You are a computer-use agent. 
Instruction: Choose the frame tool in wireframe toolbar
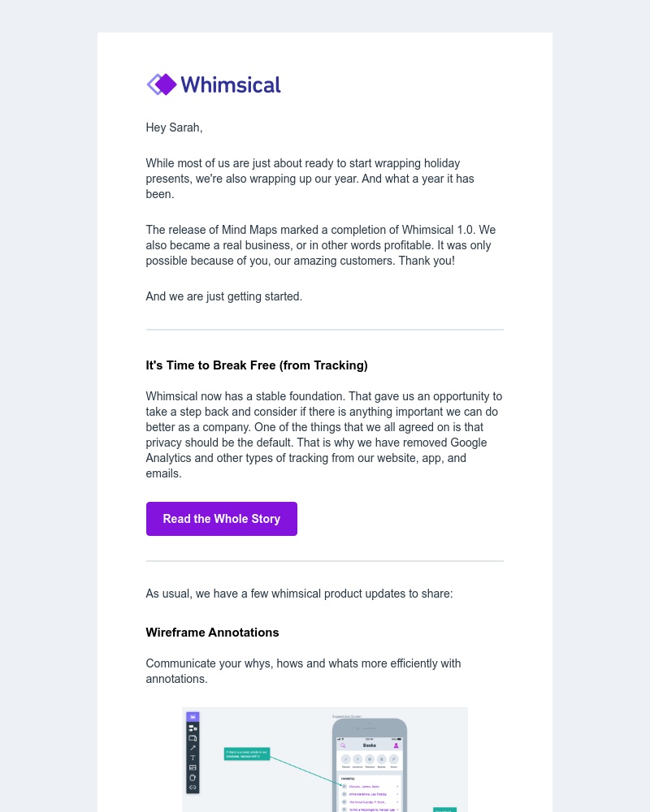point(193,738)
